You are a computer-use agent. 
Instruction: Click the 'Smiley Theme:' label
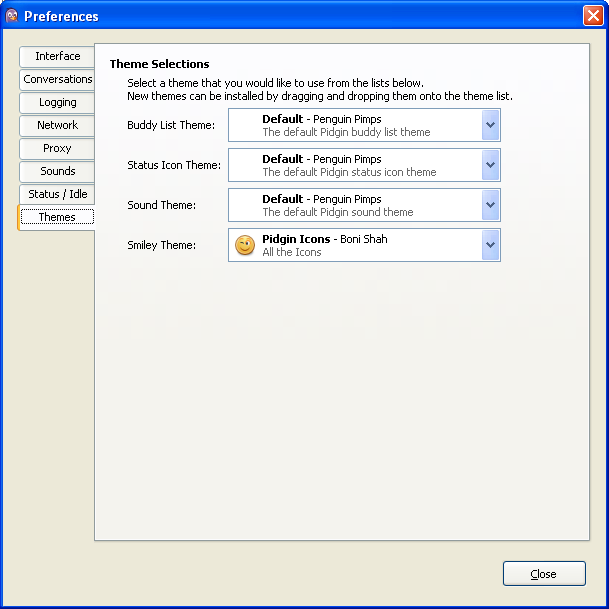click(162, 245)
